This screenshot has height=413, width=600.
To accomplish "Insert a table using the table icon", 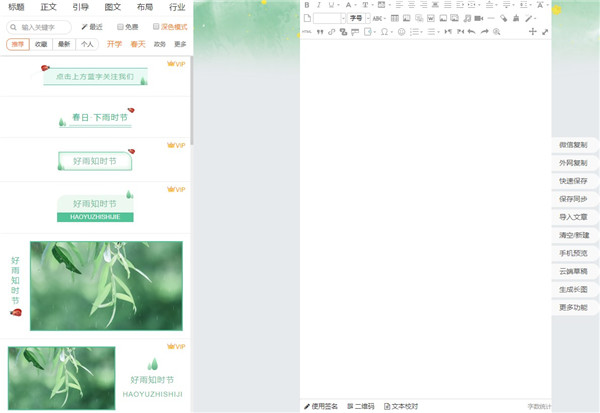I will coord(395,18).
